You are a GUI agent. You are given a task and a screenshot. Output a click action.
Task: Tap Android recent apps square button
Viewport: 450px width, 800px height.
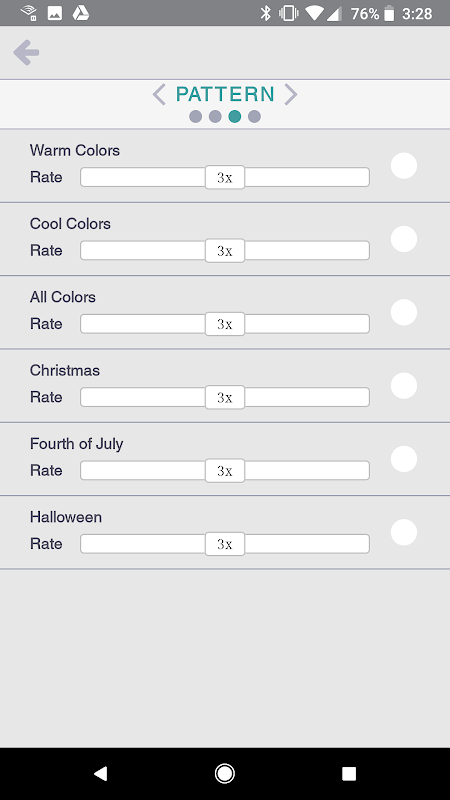tap(349, 773)
